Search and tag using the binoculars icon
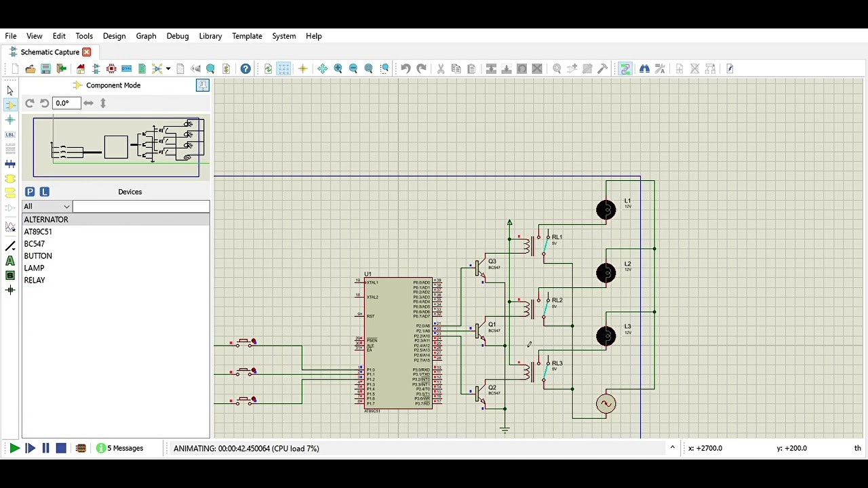This screenshot has width=868, height=488. tap(644, 68)
